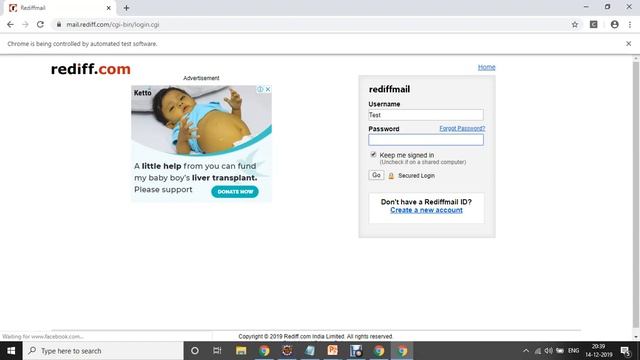Uncheck Keep me signed in

click(x=373, y=154)
